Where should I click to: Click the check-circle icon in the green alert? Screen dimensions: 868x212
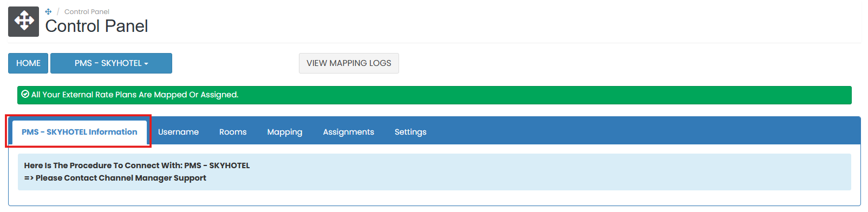[25, 94]
